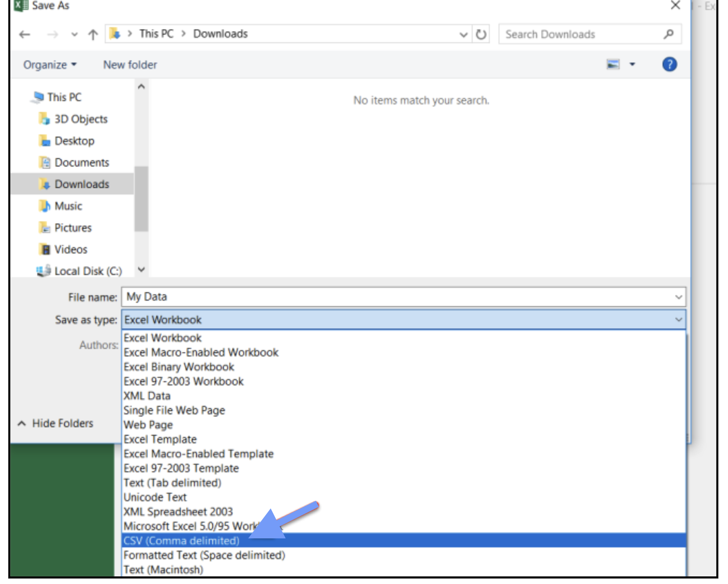
Task: Click Hide Folders
Action: pos(55,423)
